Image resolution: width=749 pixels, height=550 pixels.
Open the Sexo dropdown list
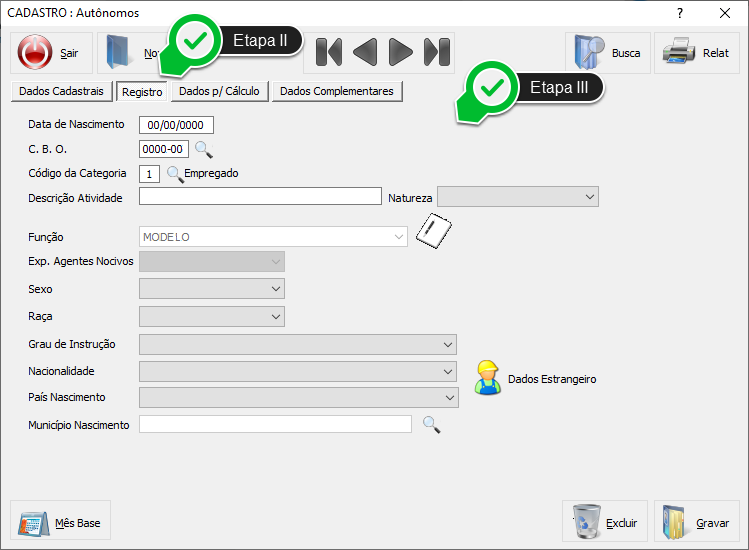coord(276,289)
